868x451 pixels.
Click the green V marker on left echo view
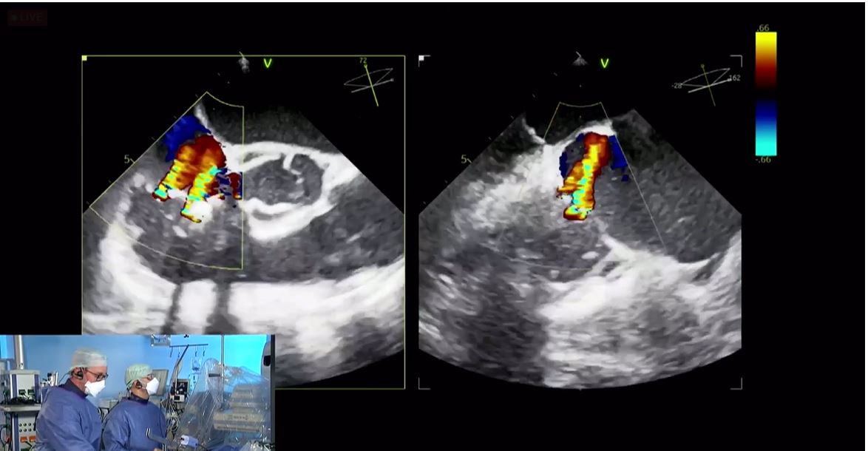tap(268, 64)
